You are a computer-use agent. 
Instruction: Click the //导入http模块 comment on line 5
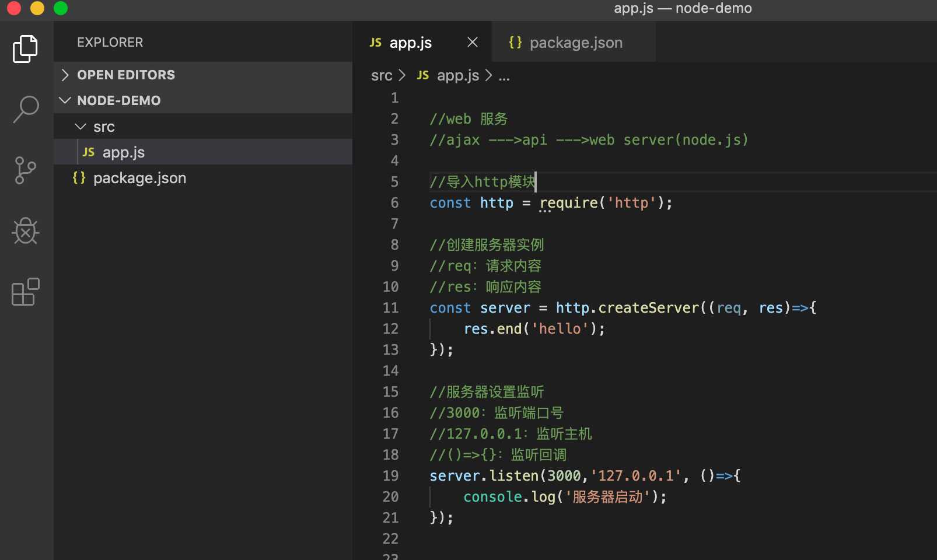click(x=482, y=181)
